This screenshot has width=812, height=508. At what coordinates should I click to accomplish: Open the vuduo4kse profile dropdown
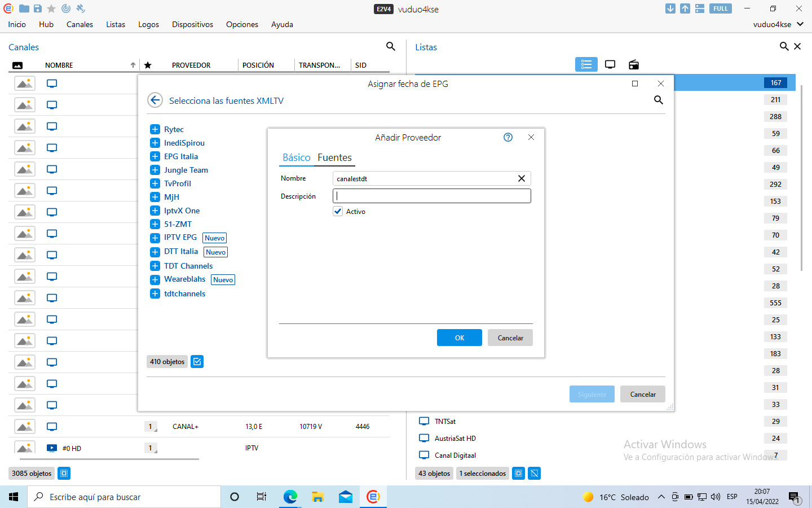click(x=778, y=24)
